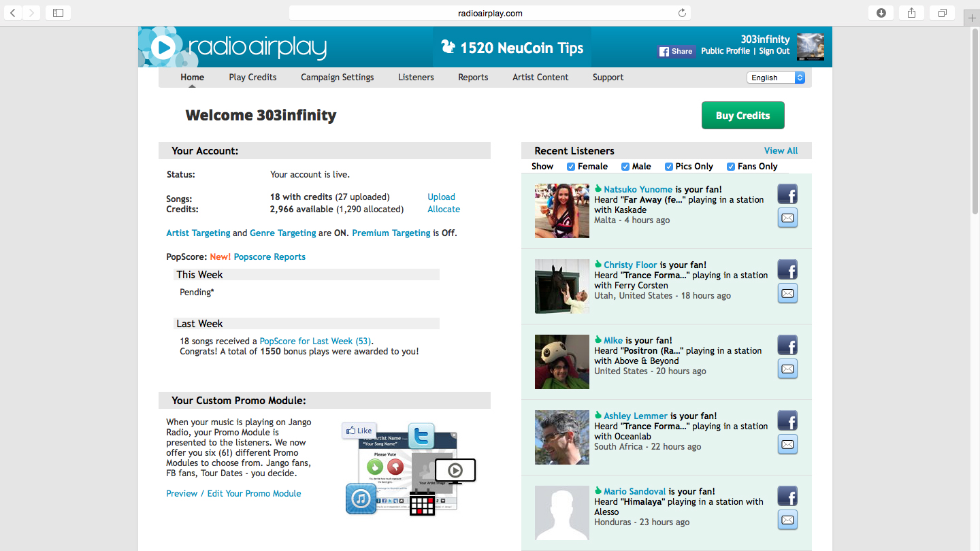Click the Upload songs link
This screenshot has width=980, height=551.
441,197
